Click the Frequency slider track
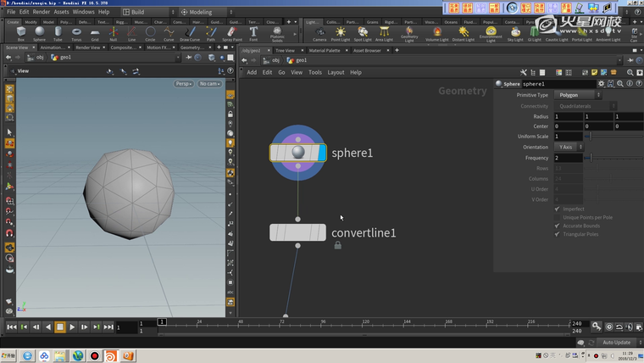 point(614,158)
